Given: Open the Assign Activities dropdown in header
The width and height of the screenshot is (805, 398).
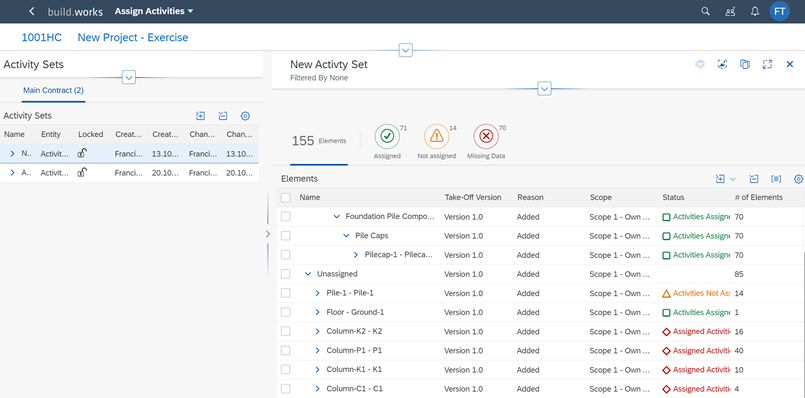Looking at the screenshot, I should (x=154, y=11).
